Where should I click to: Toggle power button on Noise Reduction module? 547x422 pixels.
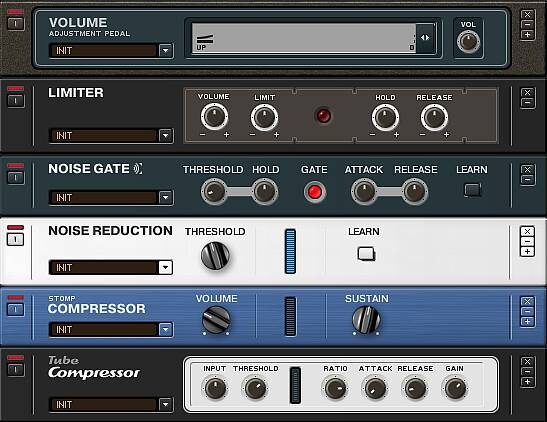click(x=15, y=239)
